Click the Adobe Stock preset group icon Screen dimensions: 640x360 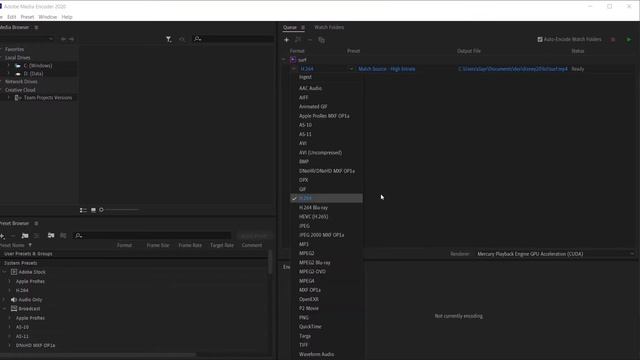[14, 272]
